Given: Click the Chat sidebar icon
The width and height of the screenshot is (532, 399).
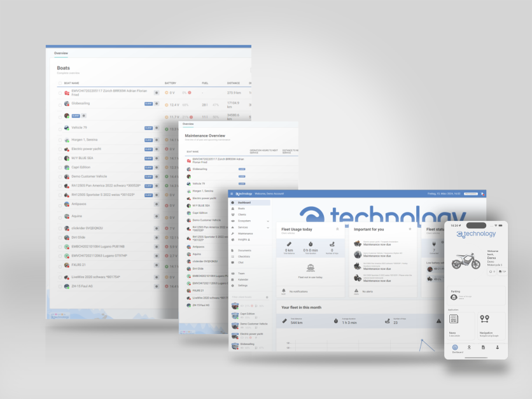Looking at the screenshot, I should coord(233,263).
